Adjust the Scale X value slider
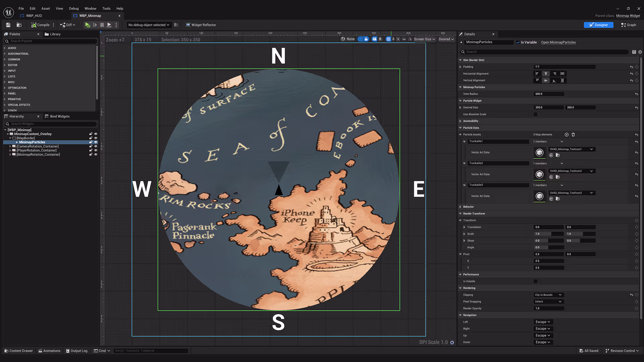This screenshot has height=362, width=644. click(548, 234)
